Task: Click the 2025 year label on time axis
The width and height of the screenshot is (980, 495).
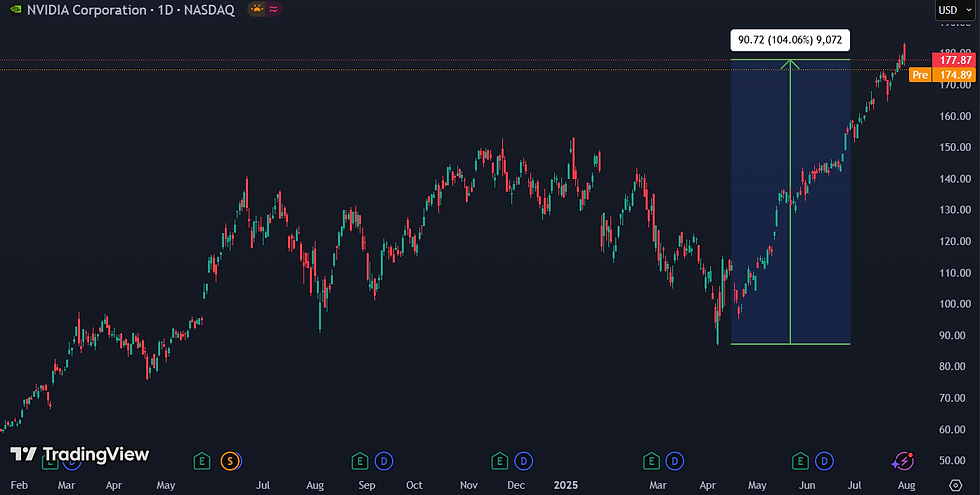Action: point(566,485)
